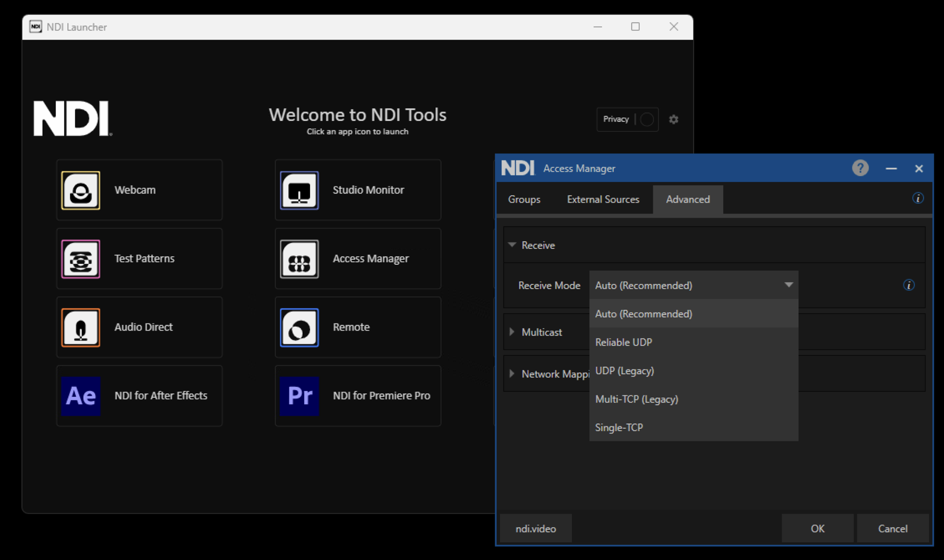Expand the Multicast section
The height and width of the screenshot is (560, 944).
click(x=512, y=332)
